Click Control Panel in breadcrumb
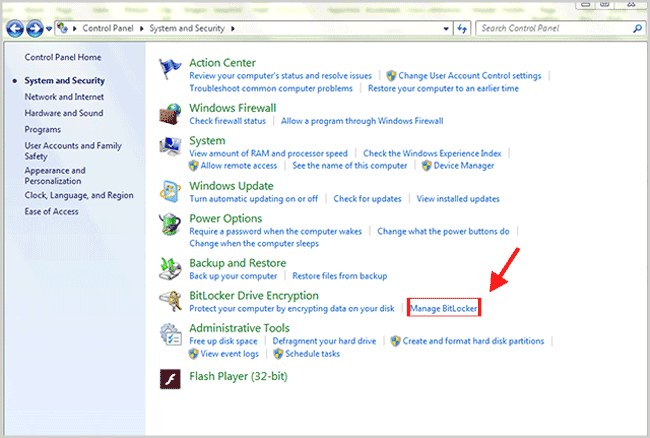Viewport: 650px width, 438px height. (108, 28)
